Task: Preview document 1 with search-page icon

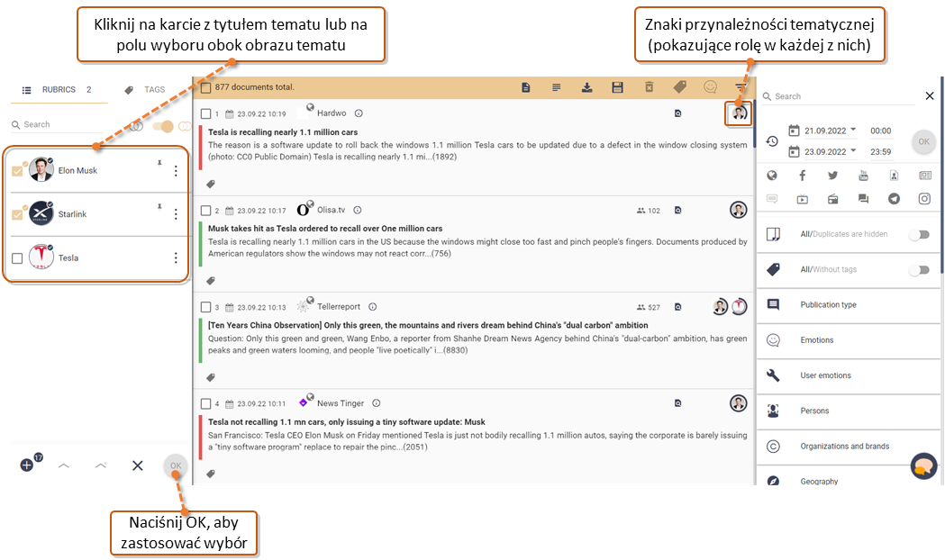Action: [x=678, y=113]
